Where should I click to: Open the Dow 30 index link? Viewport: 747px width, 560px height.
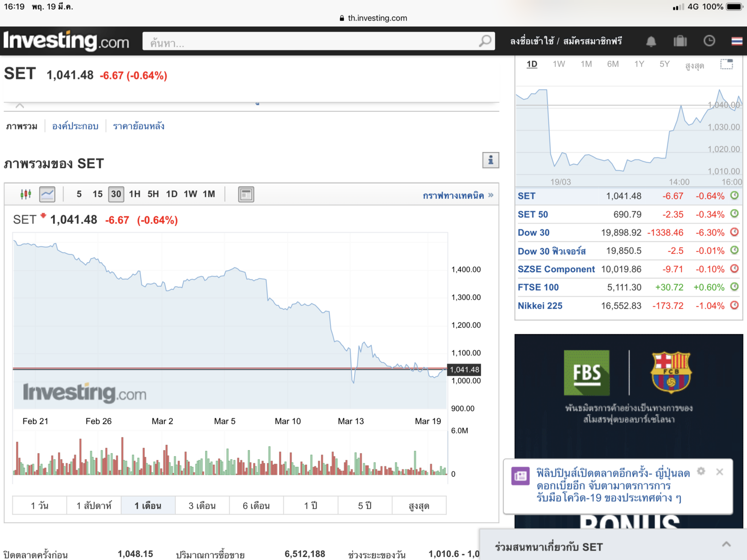534,233
